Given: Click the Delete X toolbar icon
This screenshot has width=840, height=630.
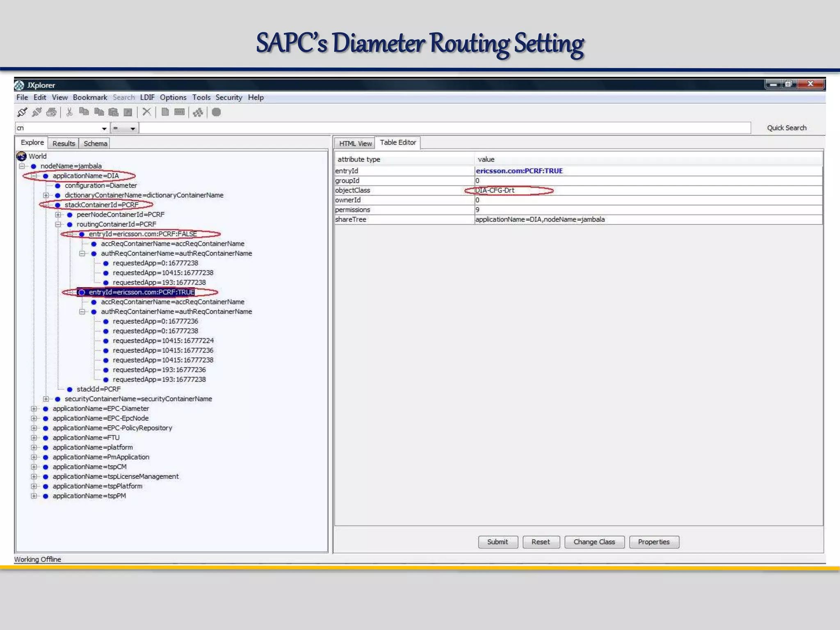Looking at the screenshot, I should point(146,112).
